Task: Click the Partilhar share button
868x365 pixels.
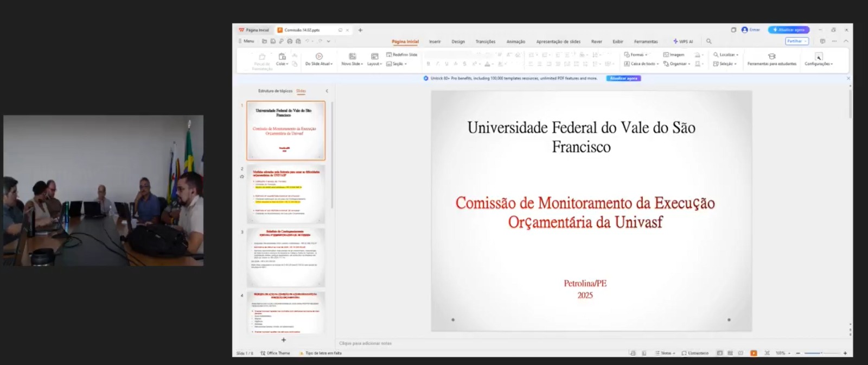Action: click(x=797, y=41)
